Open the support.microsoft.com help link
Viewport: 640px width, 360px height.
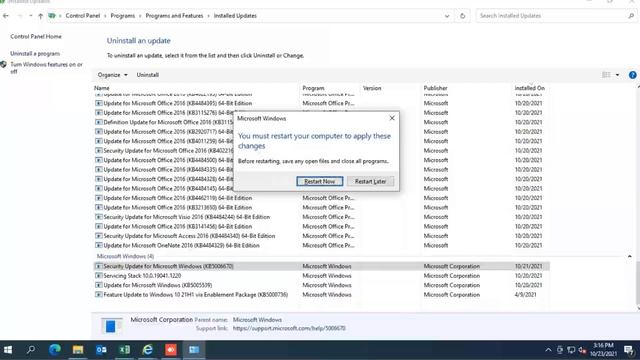pos(289,328)
